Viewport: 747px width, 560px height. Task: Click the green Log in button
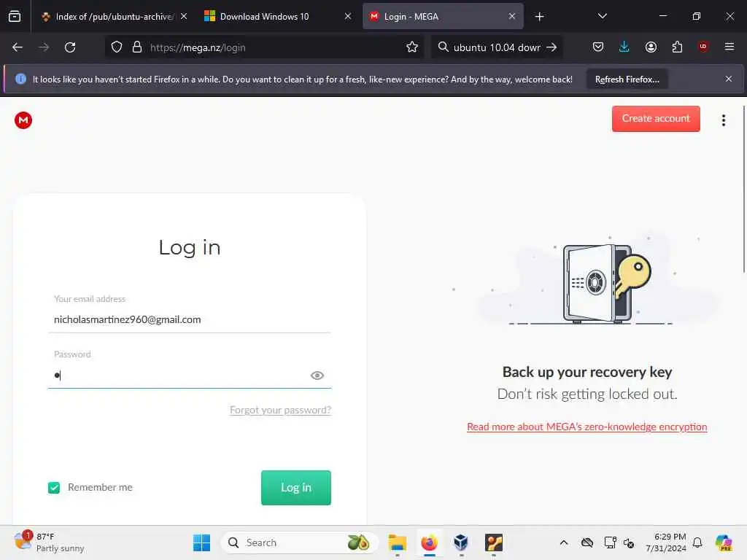point(296,488)
